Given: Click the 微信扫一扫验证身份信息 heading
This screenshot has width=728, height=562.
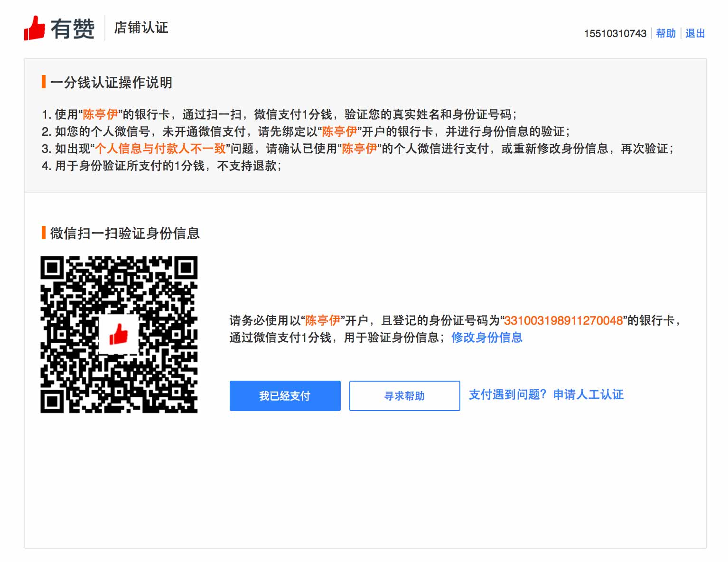Looking at the screenshot, I should pos(125,233).
